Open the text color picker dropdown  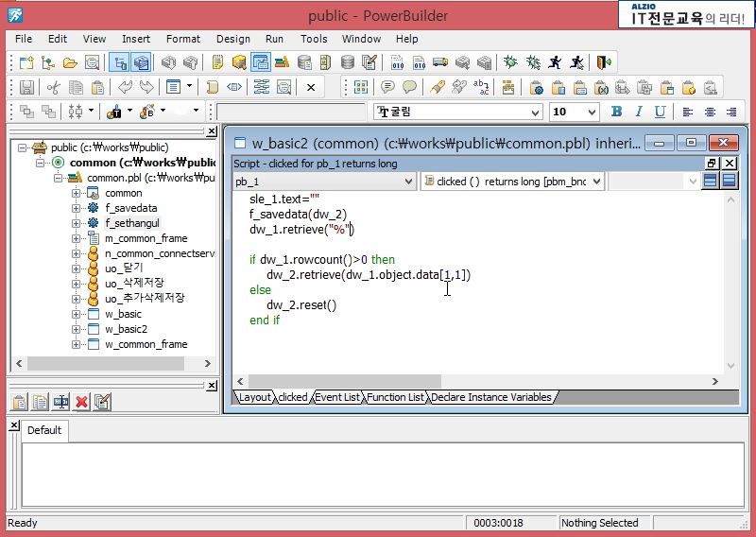129,112
